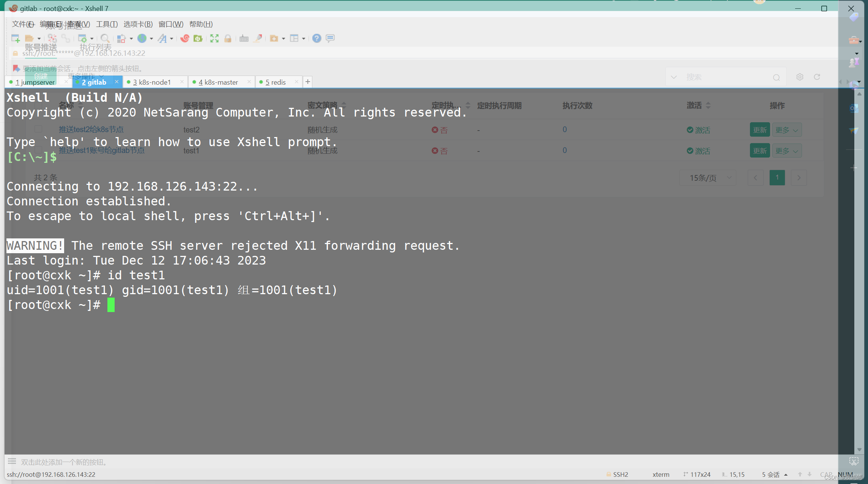
Task: Toggle fullscreen mode with green arrows icon
Action: (214, 38)
